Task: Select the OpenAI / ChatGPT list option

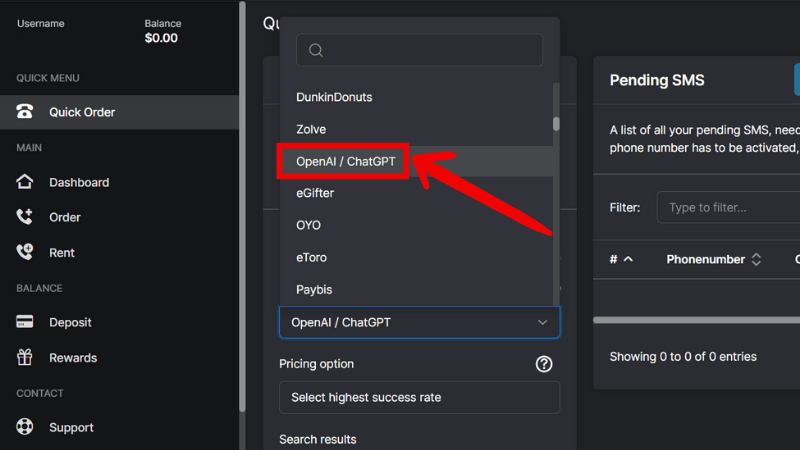Action: [416, 161]
